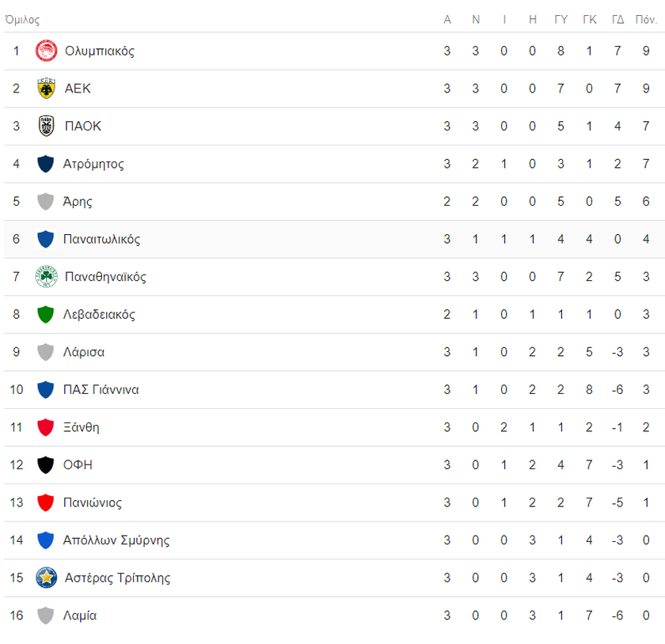Open the ΠΑΣ Γιάννινα team link

pyautogui.click(x=101, y=389)
